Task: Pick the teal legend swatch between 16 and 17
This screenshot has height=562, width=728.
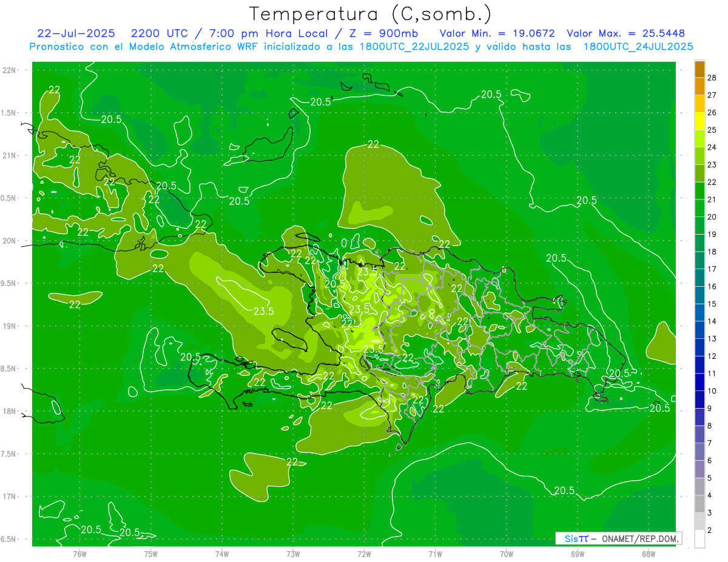Action: 699,278
